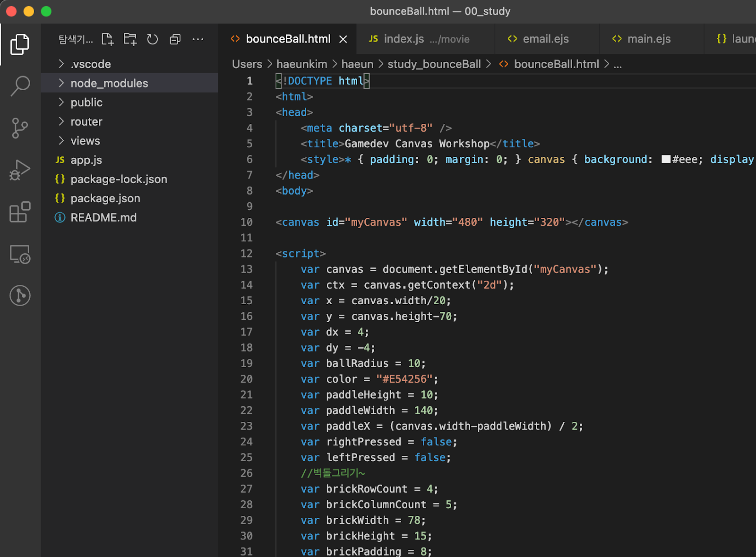Click the explorer panel title label

[76, 39]
